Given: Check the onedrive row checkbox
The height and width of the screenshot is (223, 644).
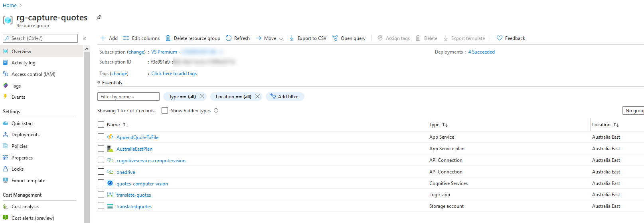Looking at the screenshot, I should pos(101,171).
